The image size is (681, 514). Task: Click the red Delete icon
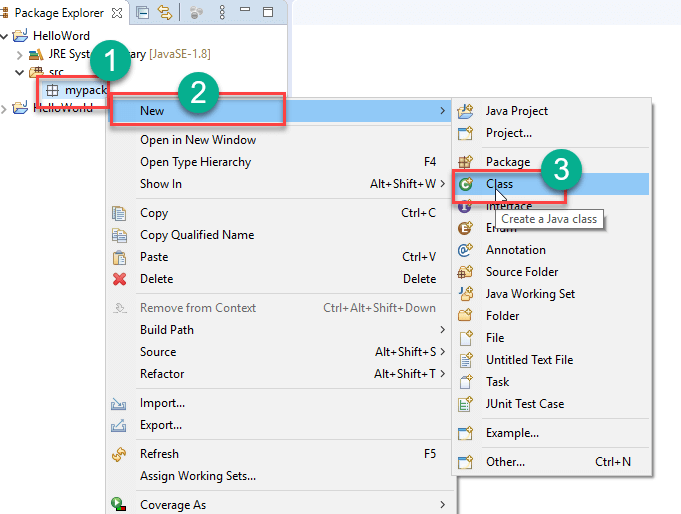pyautogui.click(x=120, y=279)
